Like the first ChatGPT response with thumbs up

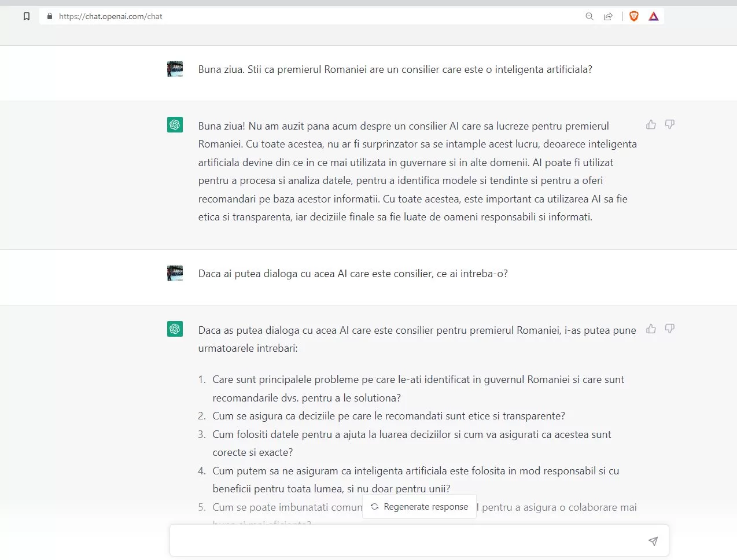click(x=651, y=124)
